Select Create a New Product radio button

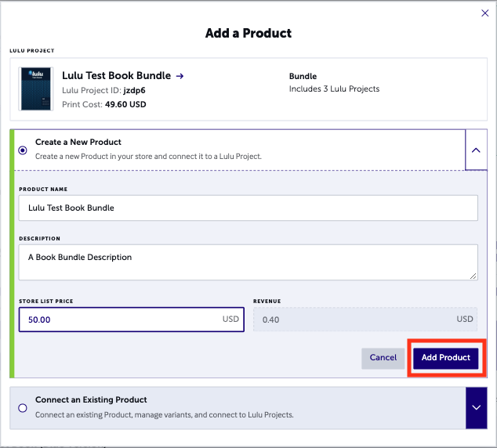(x=23, y=150)
